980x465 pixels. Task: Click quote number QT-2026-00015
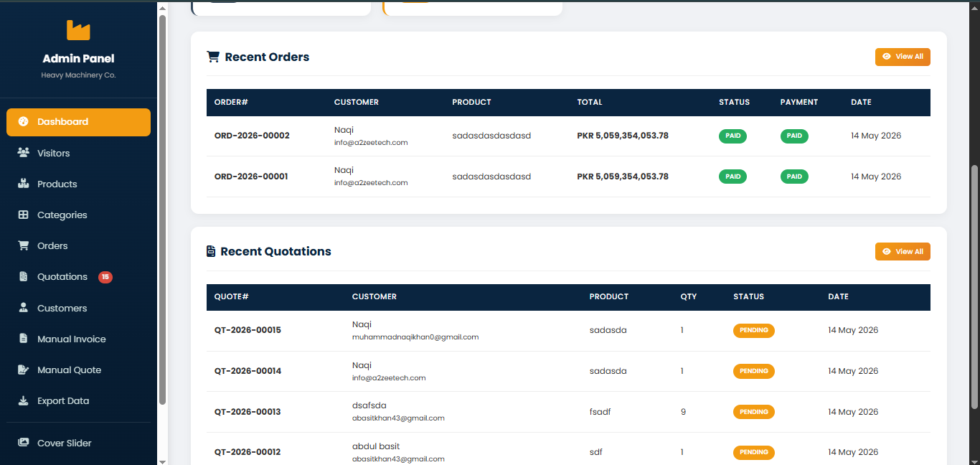(x=248, y=331)
